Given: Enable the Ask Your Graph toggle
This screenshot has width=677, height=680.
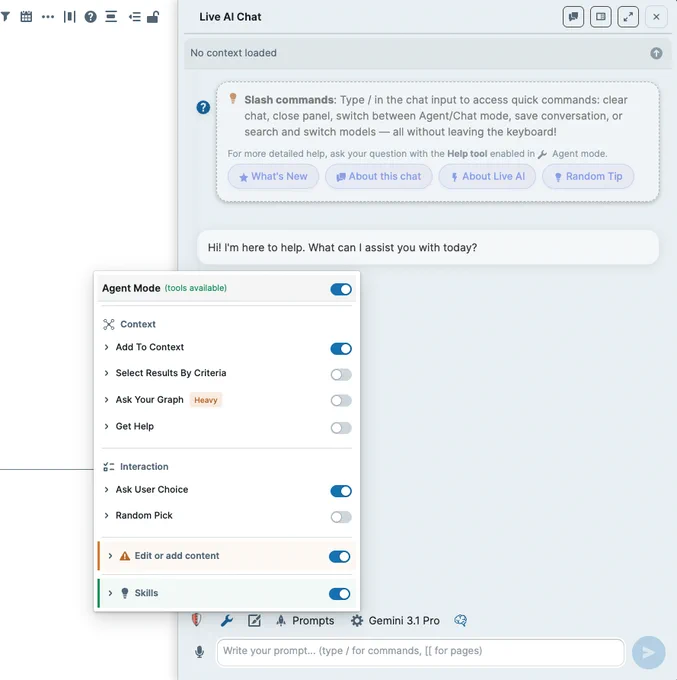Looking at the screenshot, I should pyautogui.click(x=341, y=400).
